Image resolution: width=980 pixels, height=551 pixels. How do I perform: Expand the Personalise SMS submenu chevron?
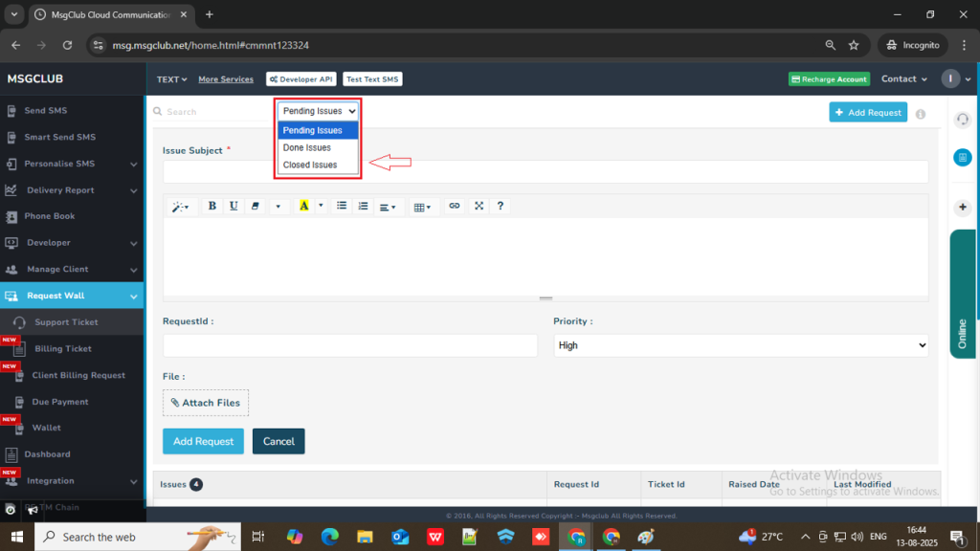pos(134,165)
